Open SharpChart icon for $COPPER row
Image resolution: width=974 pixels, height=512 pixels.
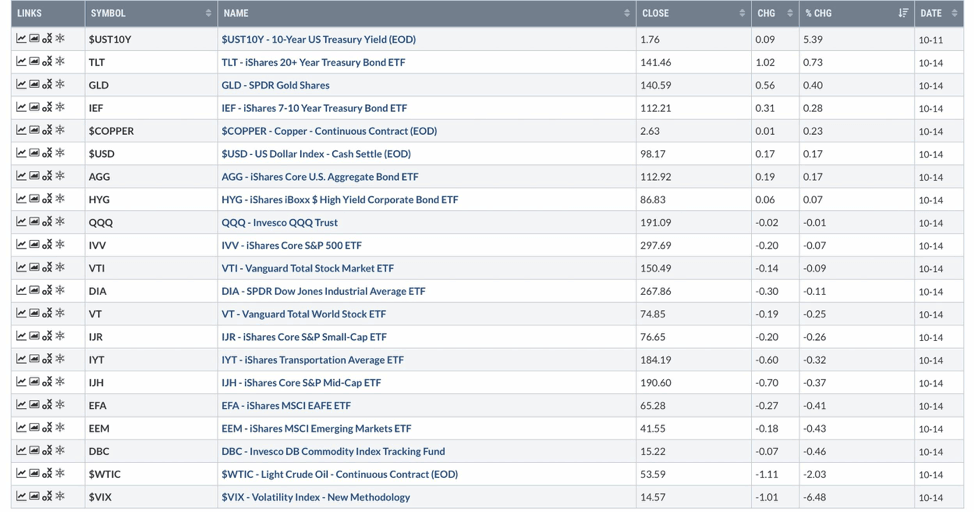click(x=21, y=130)
